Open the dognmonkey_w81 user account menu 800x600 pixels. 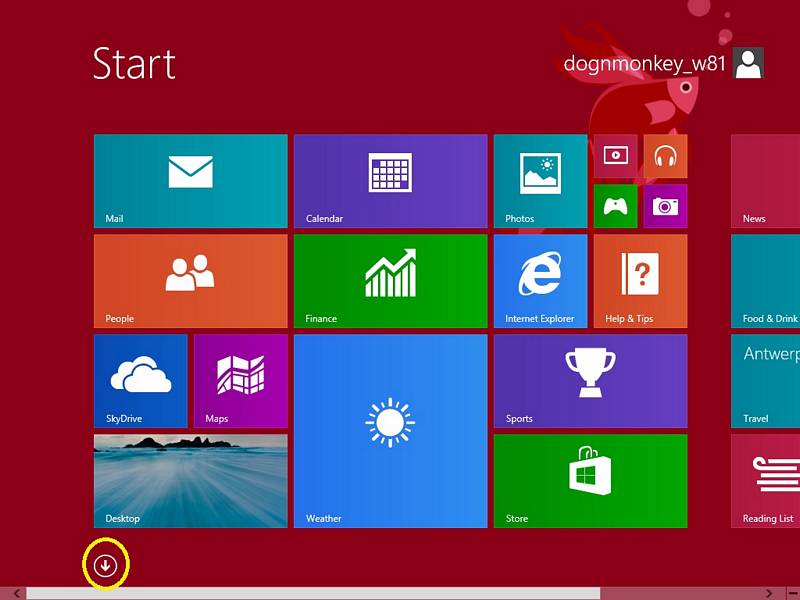643,64
